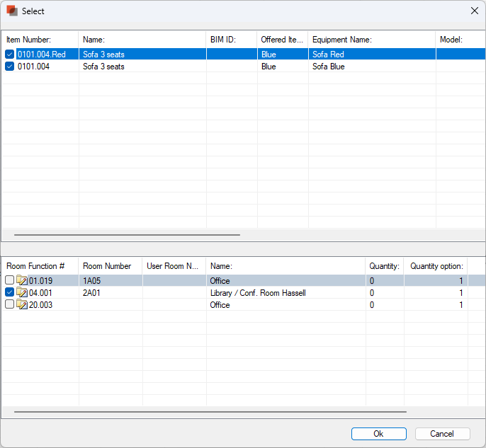Screen dimensions: 486x448
Task: Sort by Item Number column header
Action: (x=39, y=40)
